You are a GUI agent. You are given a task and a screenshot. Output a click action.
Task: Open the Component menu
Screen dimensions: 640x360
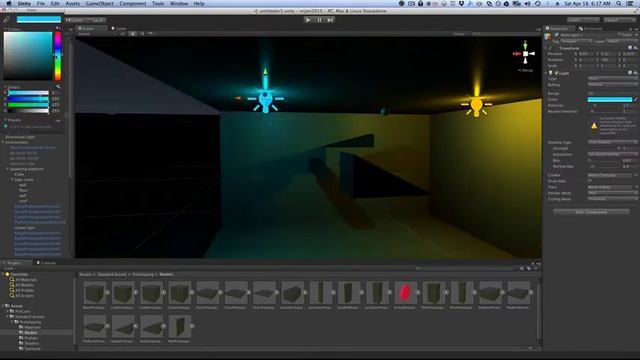133,3
